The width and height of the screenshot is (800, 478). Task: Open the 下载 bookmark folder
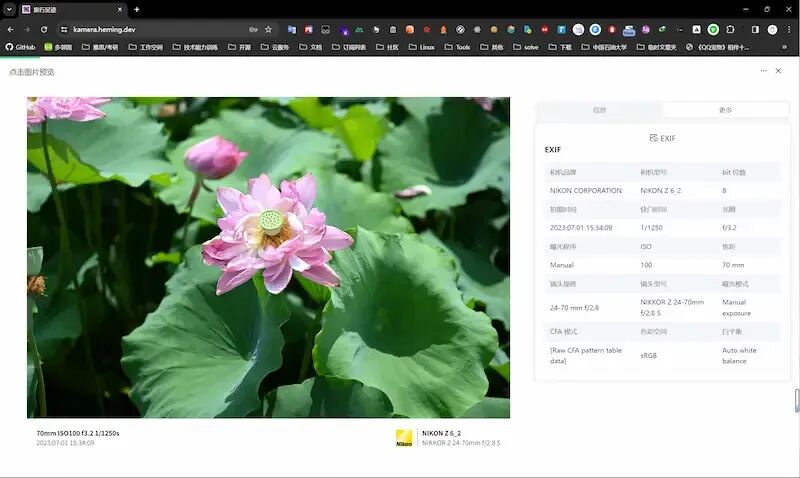pos(560,47)
